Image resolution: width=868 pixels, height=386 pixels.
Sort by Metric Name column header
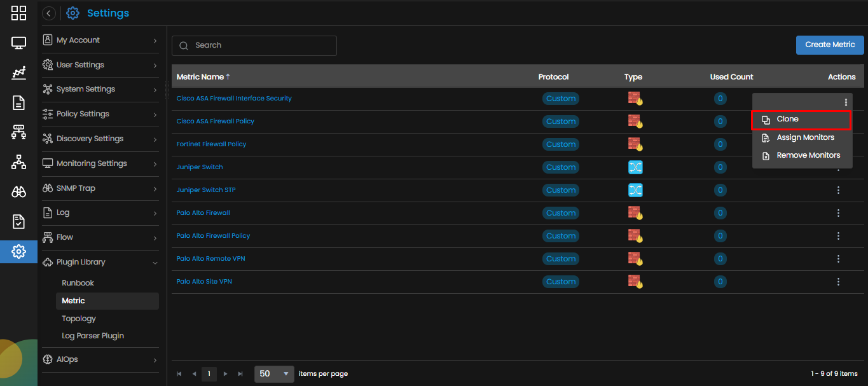point(203,77)
